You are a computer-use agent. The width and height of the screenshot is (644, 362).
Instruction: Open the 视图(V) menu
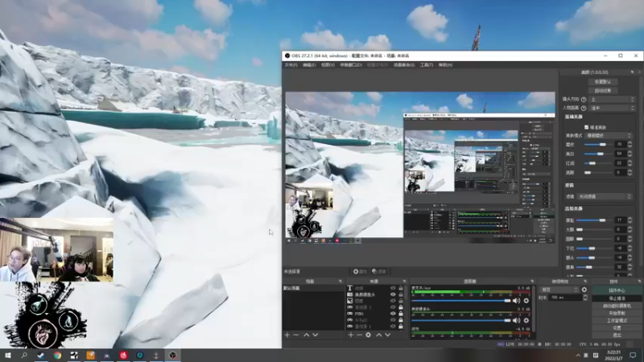click(x=328, y=65)
